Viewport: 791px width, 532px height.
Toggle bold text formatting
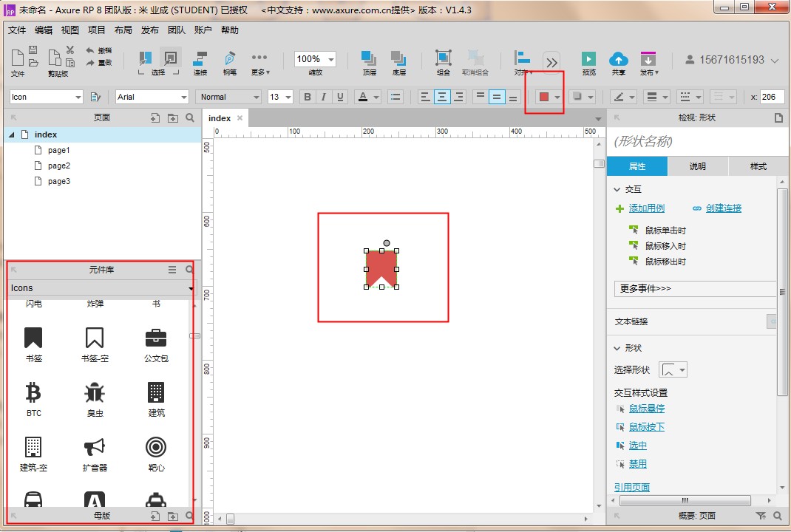tap(307, 97)
